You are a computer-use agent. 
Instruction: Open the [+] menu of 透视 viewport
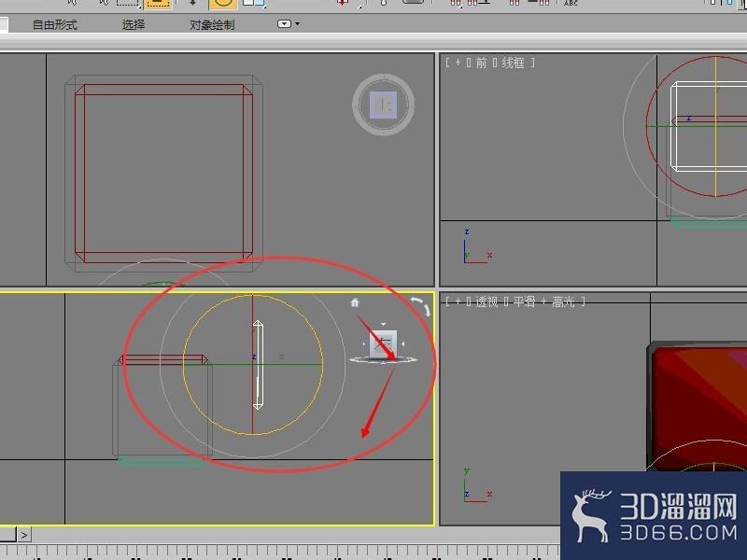458,301
